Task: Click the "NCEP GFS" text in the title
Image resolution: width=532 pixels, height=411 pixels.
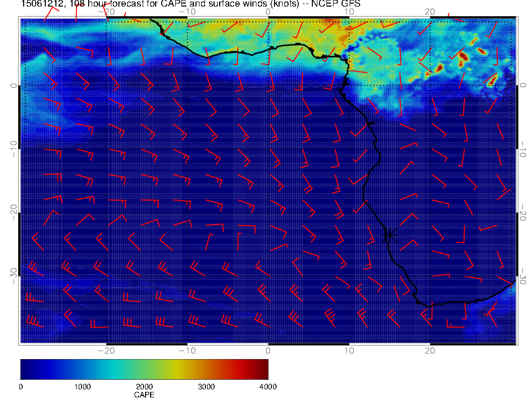Action: click(336, 4)
